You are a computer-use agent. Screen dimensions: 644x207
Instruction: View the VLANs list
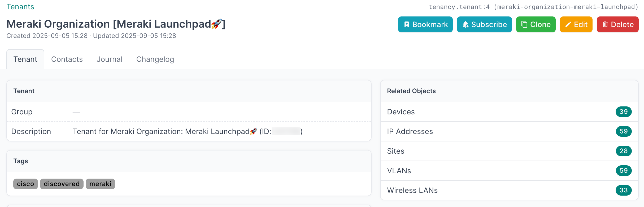(399, 170)
